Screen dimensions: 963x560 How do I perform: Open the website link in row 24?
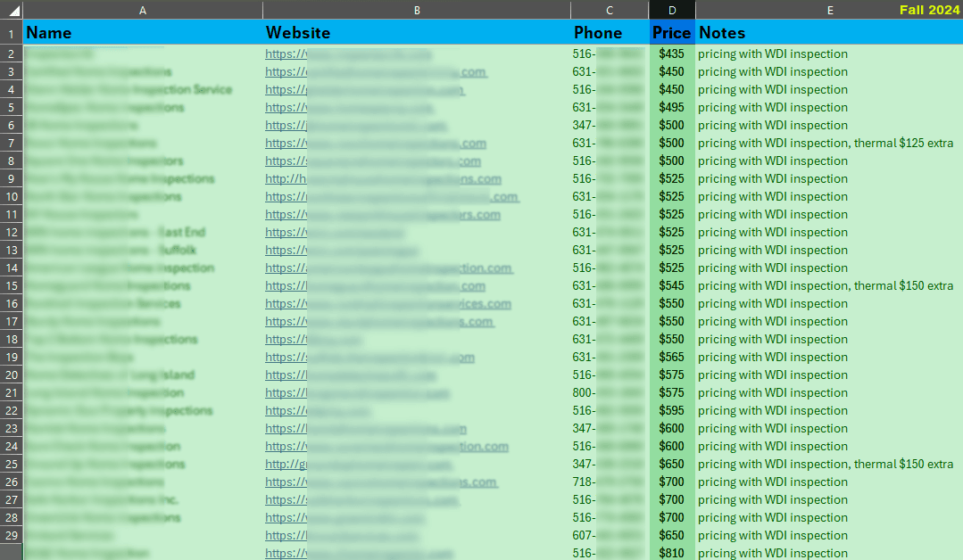386,446
